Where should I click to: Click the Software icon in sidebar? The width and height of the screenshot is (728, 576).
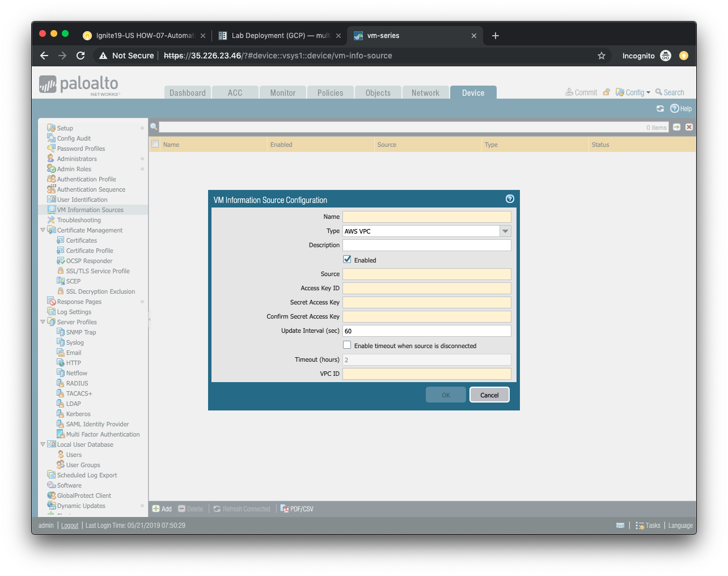point(51,485)
